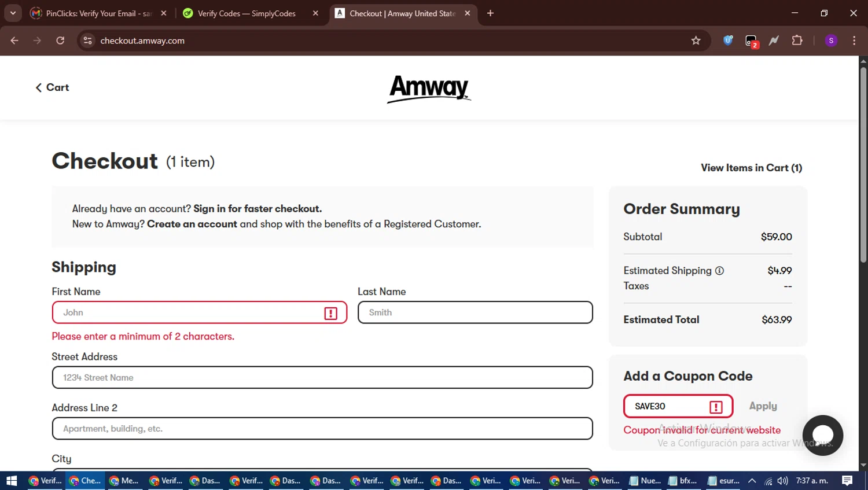
Task: Open the Nue... notepad taskbar window
Action: point(645,481)
